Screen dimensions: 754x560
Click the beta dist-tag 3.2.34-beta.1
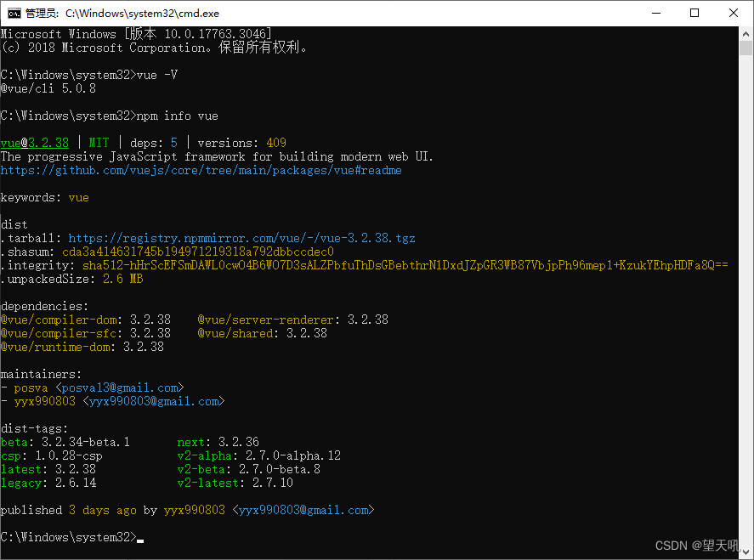(x=65, y=442)
